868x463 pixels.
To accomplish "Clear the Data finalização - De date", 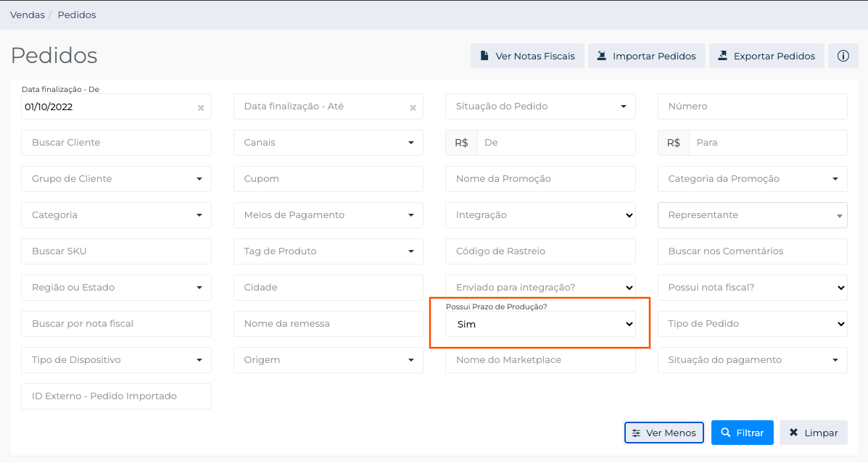I will coord(201,108).
